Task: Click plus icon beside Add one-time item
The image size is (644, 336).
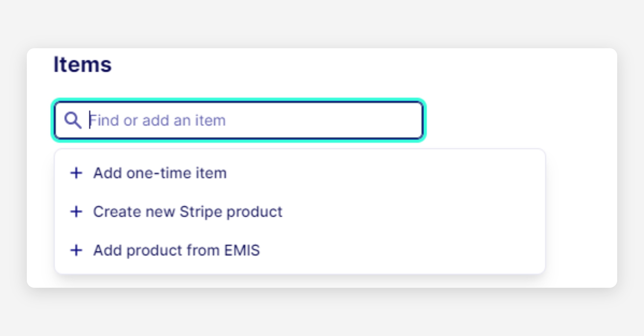Action: point(76,173)
